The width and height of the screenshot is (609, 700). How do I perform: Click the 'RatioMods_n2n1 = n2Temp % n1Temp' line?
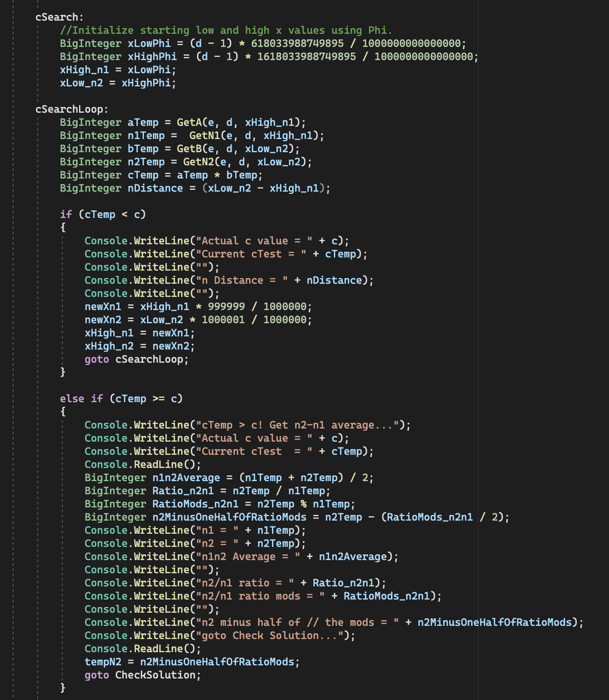click(220, 504)
